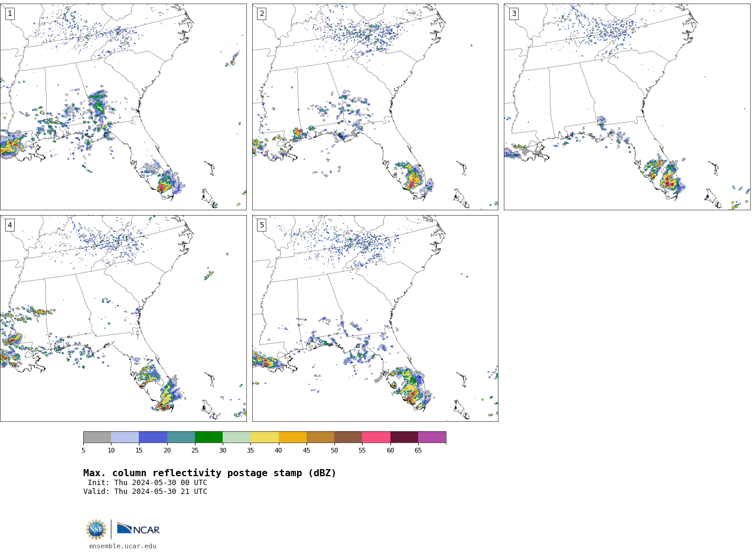
Task: Select the yellow 35-40 dBZ swatch
Action: pos(265,437)
